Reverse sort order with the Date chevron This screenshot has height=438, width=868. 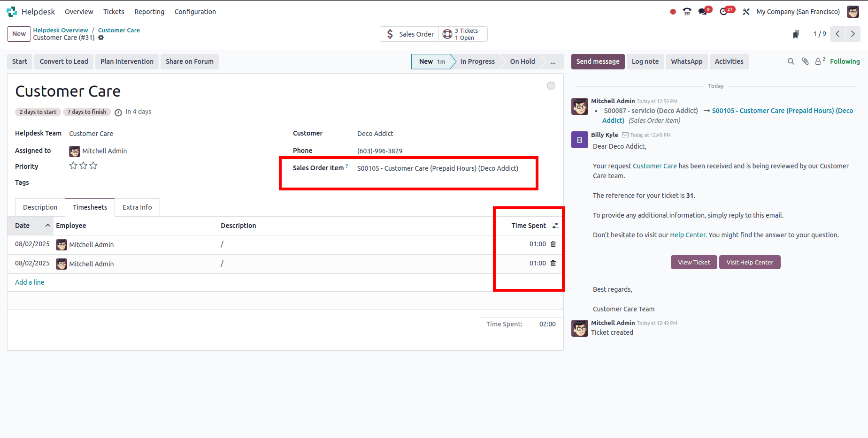point(47,225)
